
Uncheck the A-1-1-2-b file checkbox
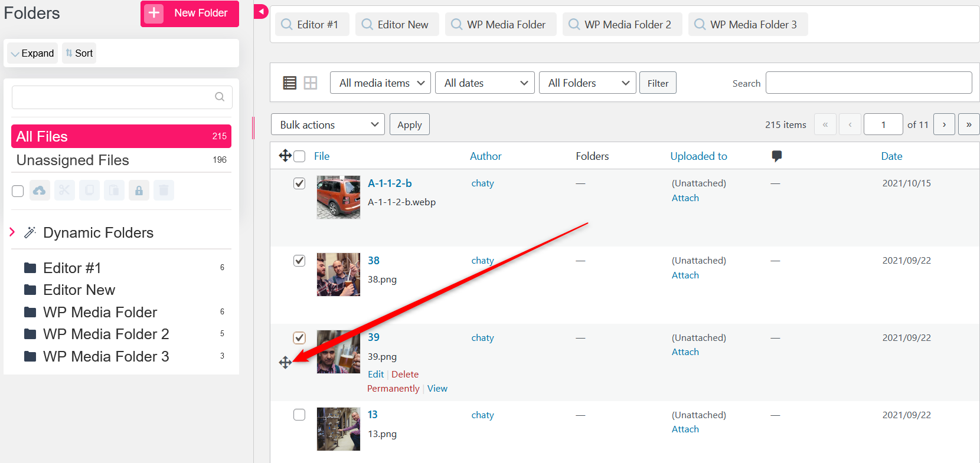coord(299,183)
